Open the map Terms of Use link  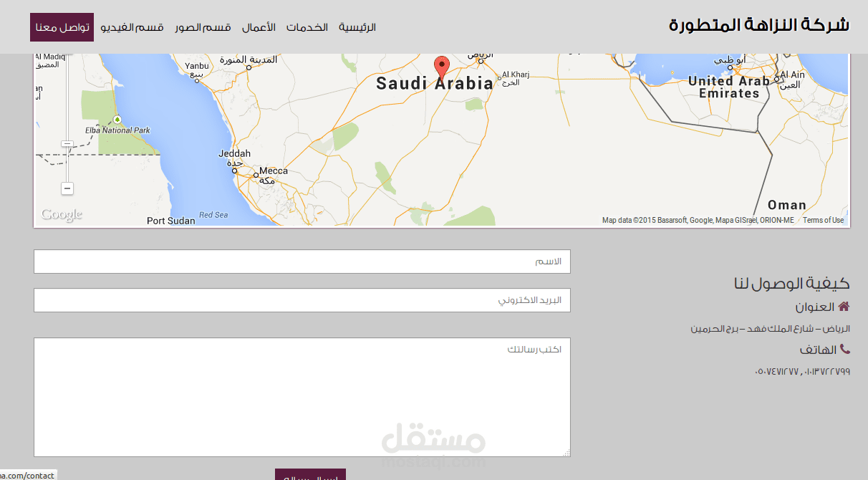tap(823, 220)
